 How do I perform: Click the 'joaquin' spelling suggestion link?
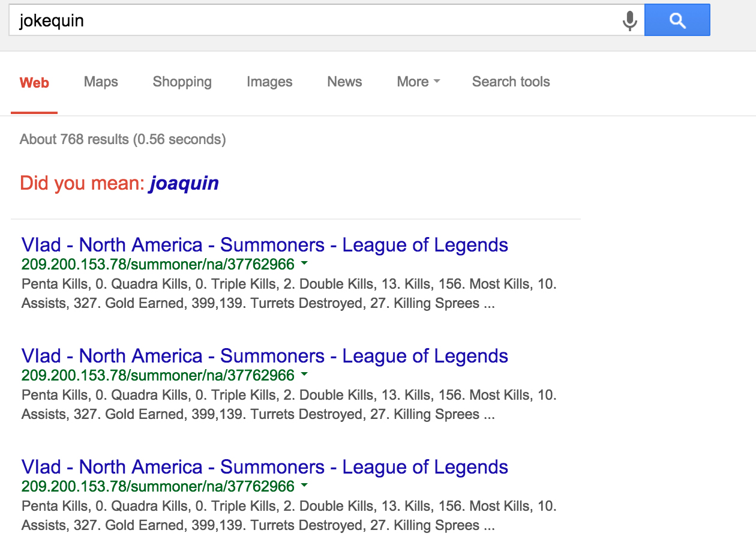click(x=184, y=183)
